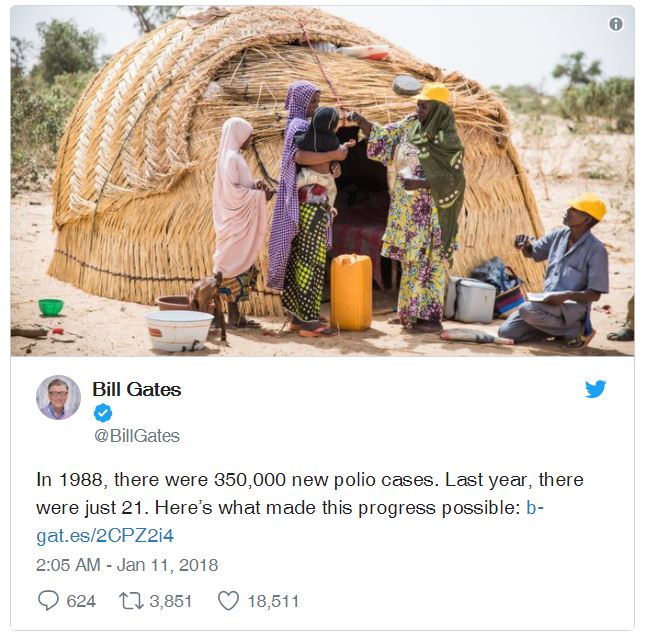Reply using the speech bubble icon
Screen dimensions: 647x644
click(48, 601)
